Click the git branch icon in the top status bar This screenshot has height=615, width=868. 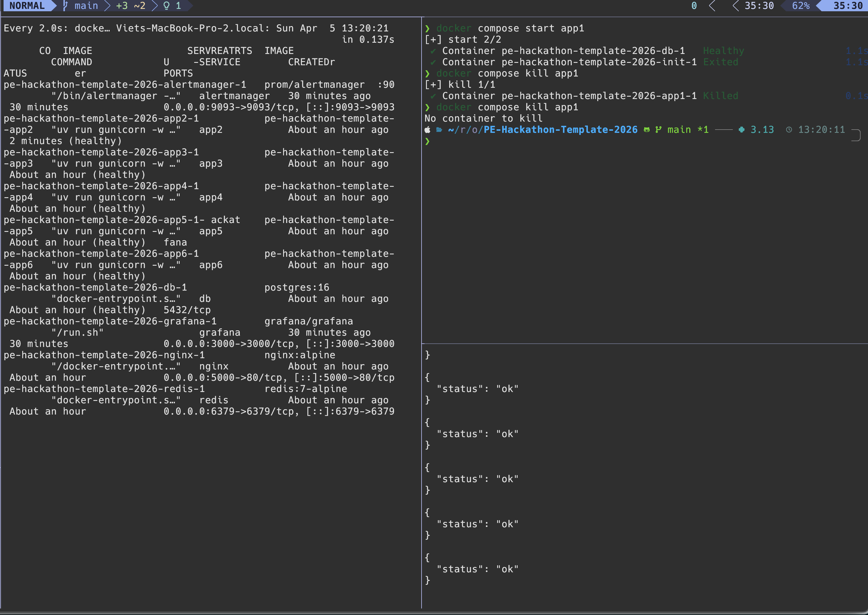click(x=65, y=6)
